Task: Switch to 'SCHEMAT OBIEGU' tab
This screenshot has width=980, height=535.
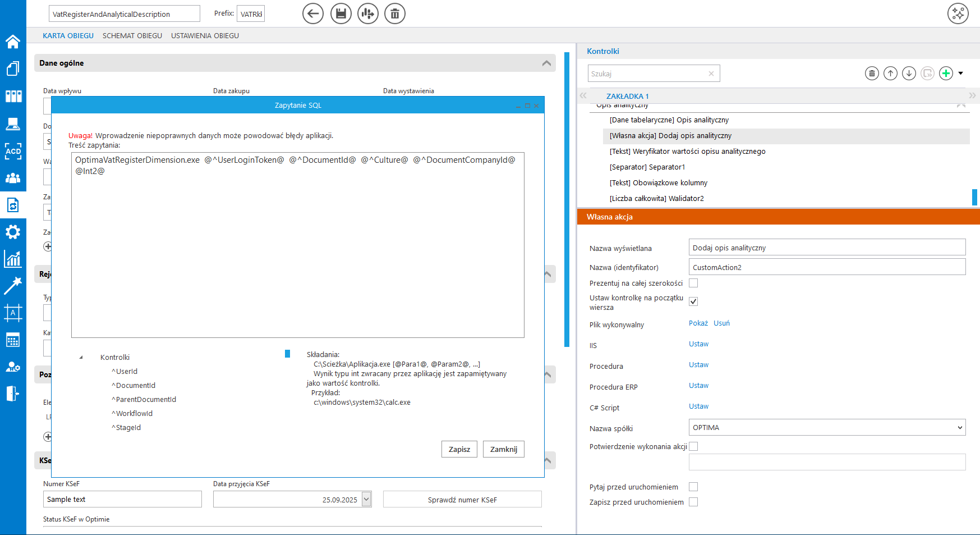Action: (x=132, y=35)
